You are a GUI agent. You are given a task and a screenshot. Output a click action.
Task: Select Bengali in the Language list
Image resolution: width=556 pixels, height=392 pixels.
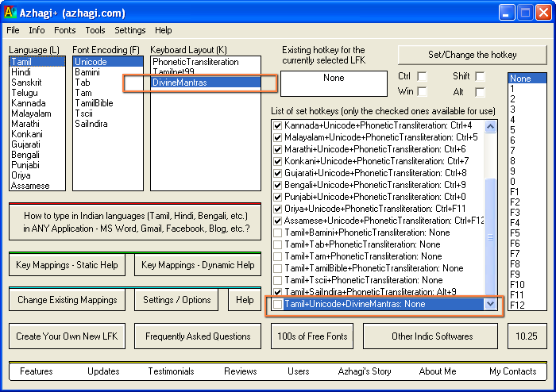37,155
